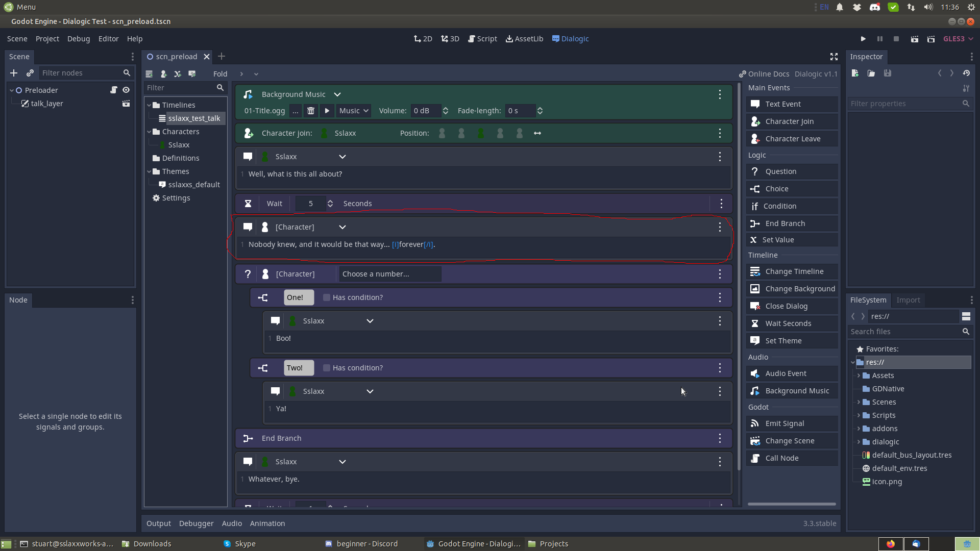Browse for audio file with ellipsis button
Image resolution: width=980 pixels, height=551 pixels.
295,111
